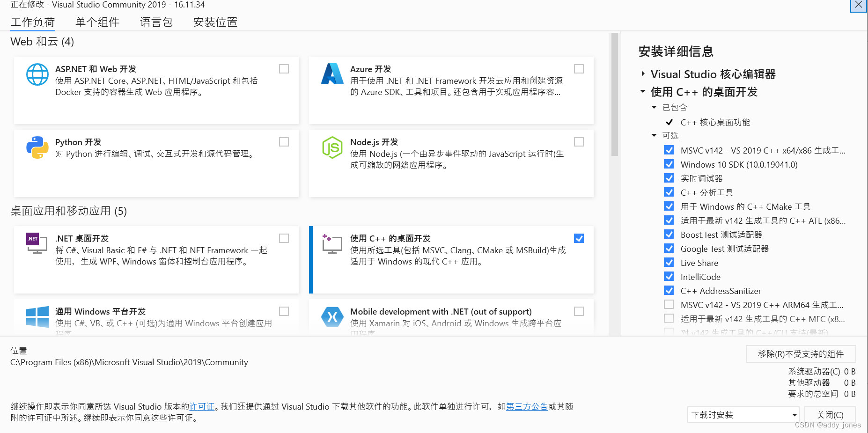Viewport: 868px width, 433px height.
Task: Open the 许可证 link
Action: point(202,406)
